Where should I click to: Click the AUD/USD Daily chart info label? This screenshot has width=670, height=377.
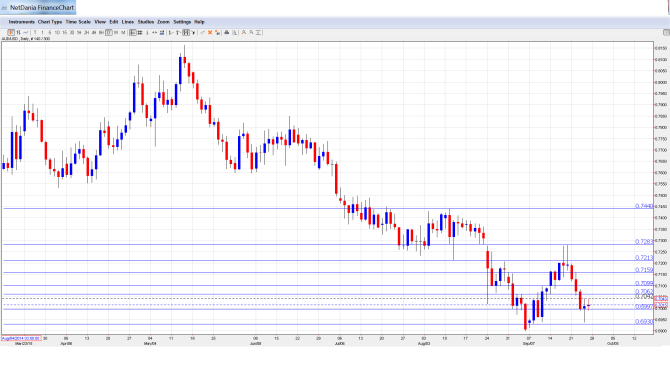(x=26, y=39)
